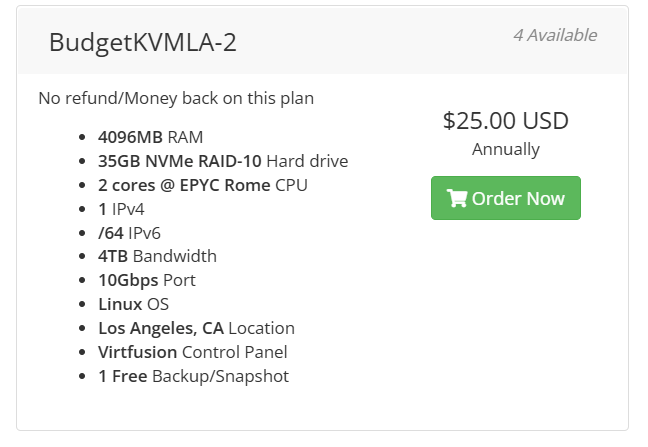Click the 10Gbps Port entry
The width and height of the screenshot is (648, 447).
pos(146,280)
